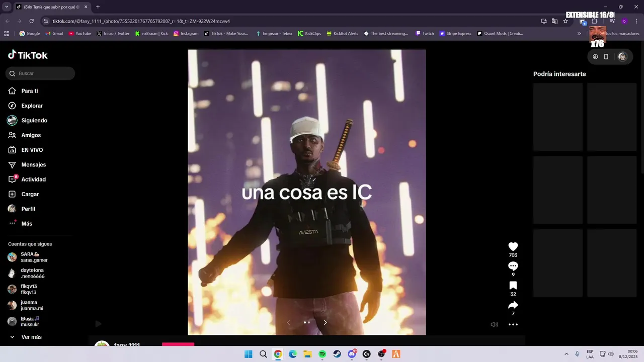This screenshot has width=644, height=362.
Task: Open the Chrome apps grid icon
Action: tap(7, 34)
